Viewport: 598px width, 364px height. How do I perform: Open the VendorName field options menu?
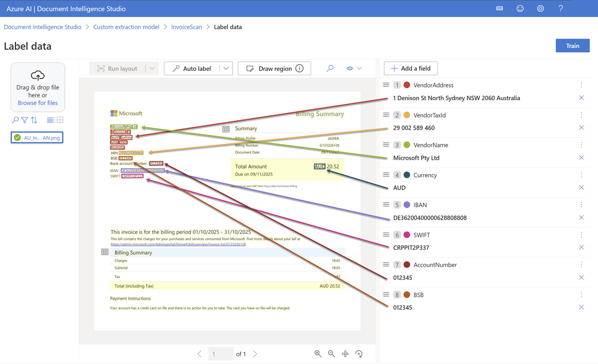[x=581, y=145]
